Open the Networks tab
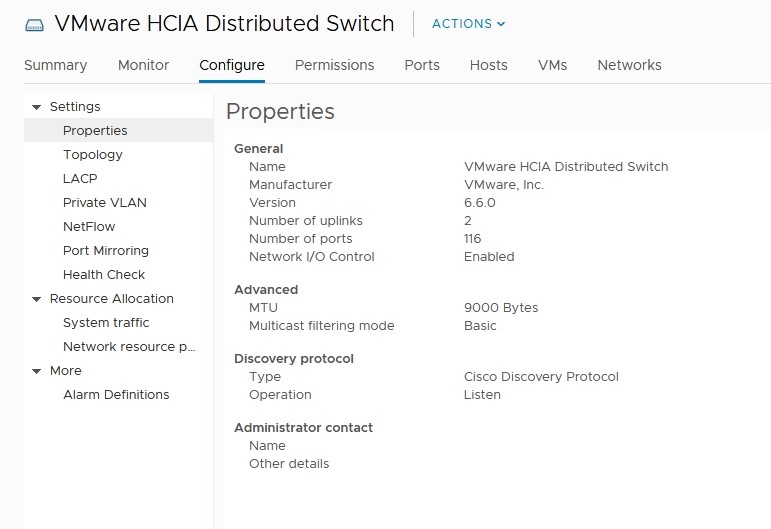771x529 pixels. 629,65
